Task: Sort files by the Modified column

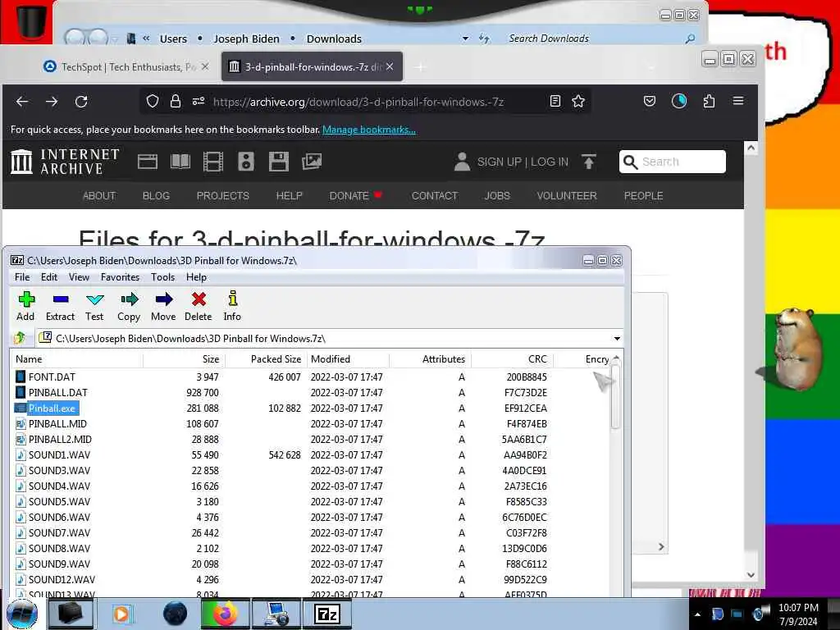Action: (347, 359)
